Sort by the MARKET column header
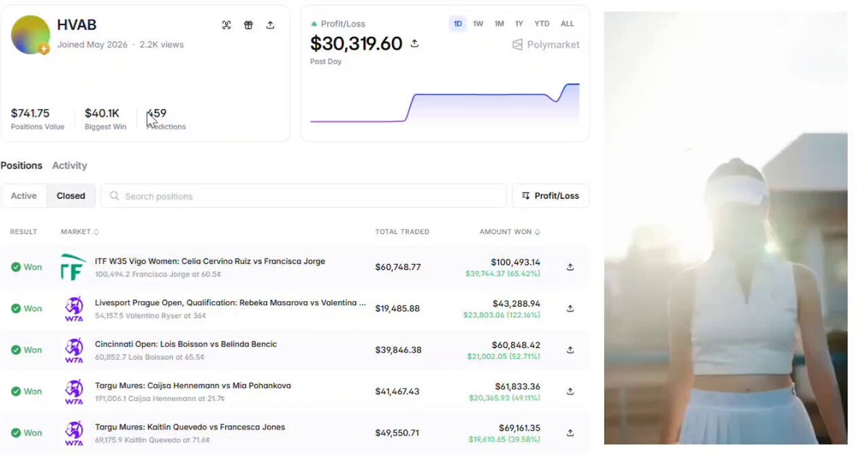 click(80, 232)
